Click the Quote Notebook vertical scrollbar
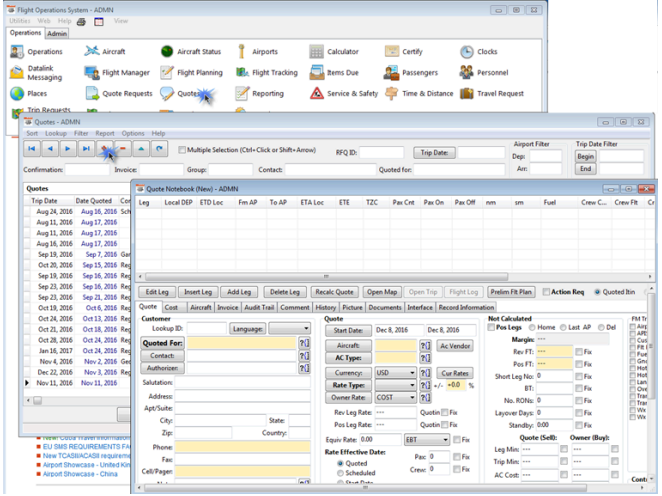This screenshot has width=662, height=496. tap(651, 346)
